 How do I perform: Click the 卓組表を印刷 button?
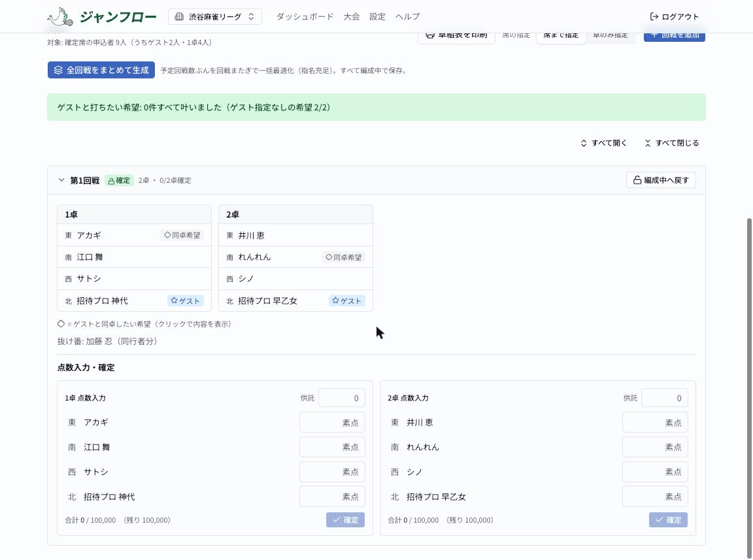pyautogui.click(x=456, y=37)
